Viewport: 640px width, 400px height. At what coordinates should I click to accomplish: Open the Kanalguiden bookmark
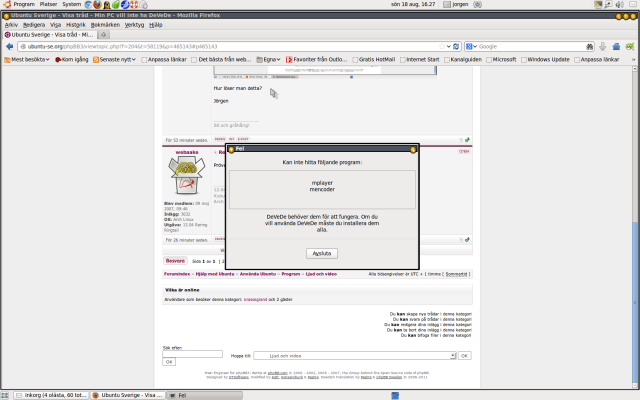[x=463, y=60]
